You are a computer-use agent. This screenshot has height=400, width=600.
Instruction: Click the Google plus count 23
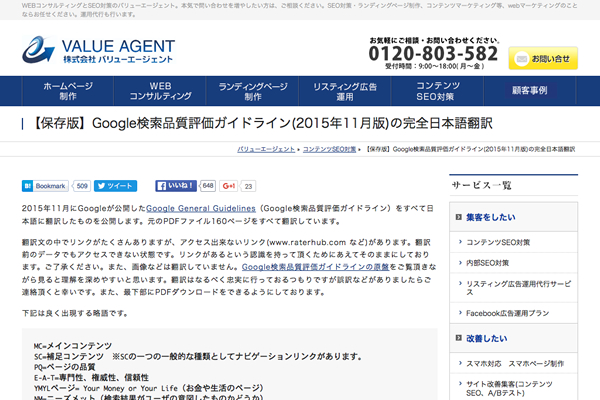point(248,186)
